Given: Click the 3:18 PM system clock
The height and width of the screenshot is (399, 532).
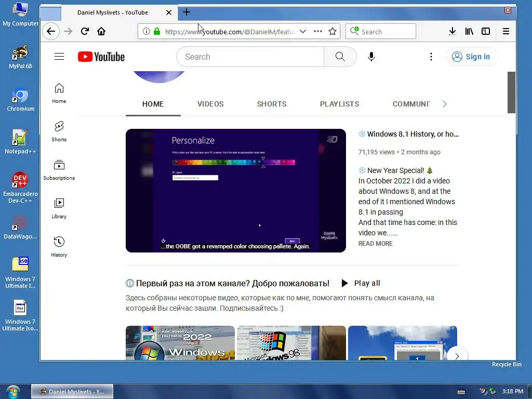Looking at the screenshot, I should pyautogui.click(x=513, y=391).
